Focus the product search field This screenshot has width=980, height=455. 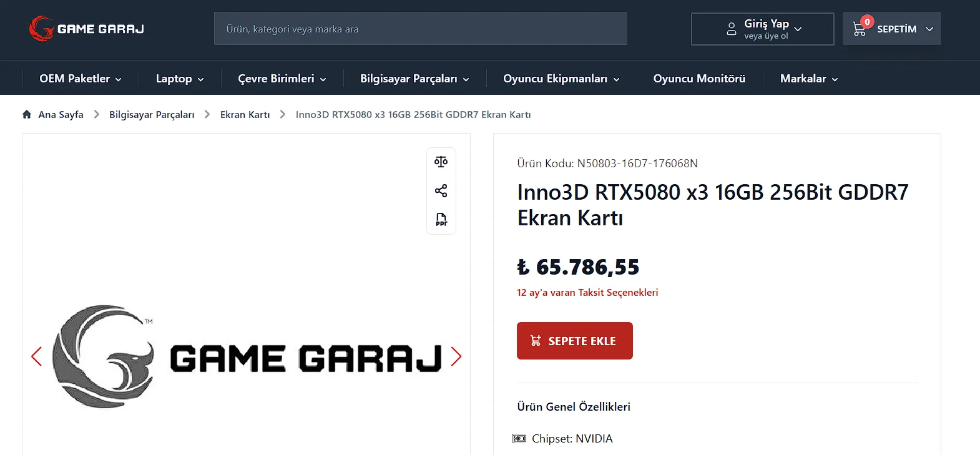point(421,29)
